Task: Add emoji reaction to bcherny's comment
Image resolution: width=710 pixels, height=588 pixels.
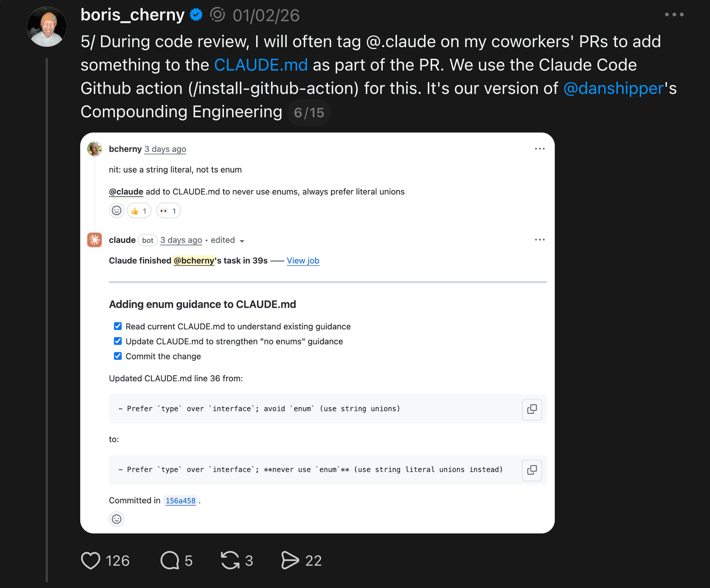Action: click(x=117, y=210)
